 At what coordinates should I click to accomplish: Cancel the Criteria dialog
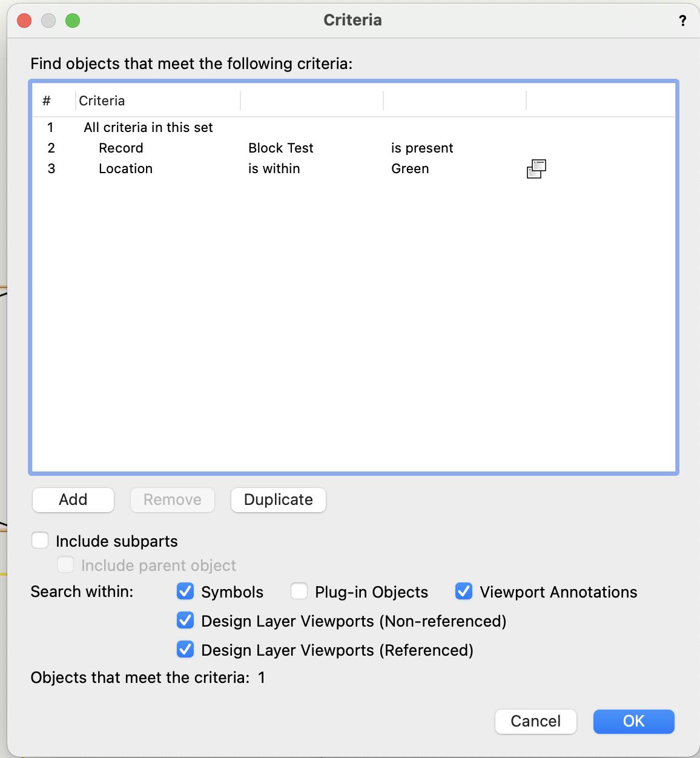point(535,721)
